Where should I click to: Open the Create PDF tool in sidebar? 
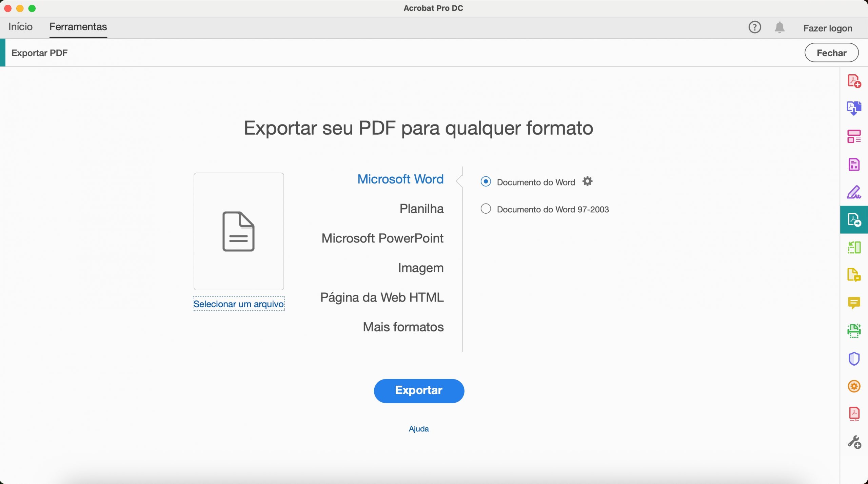pyautogui.click(x=854, y=81)
